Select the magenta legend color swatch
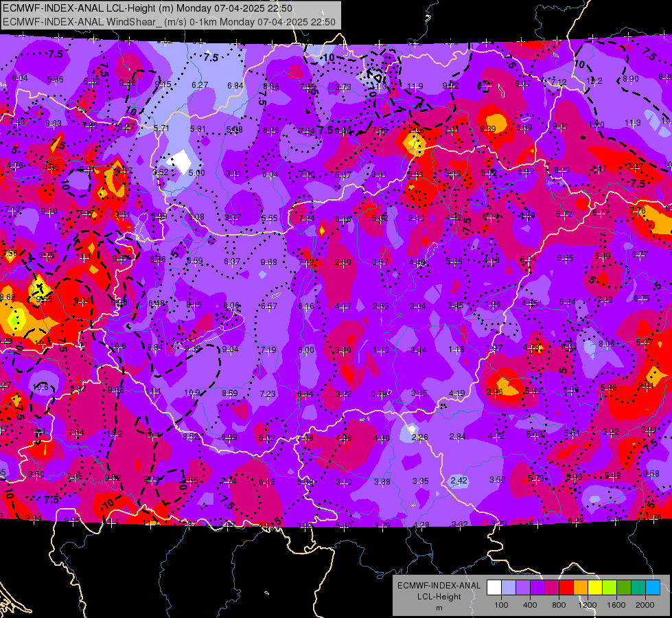This screenshot has height=618, width=672. coord(552,588)
